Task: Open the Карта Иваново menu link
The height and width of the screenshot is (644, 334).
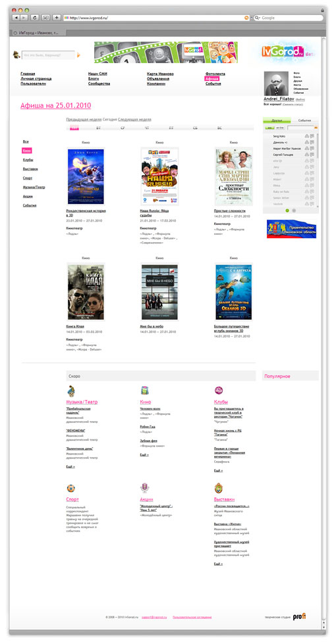Action: pyautogui.click(x=160, y=74)
